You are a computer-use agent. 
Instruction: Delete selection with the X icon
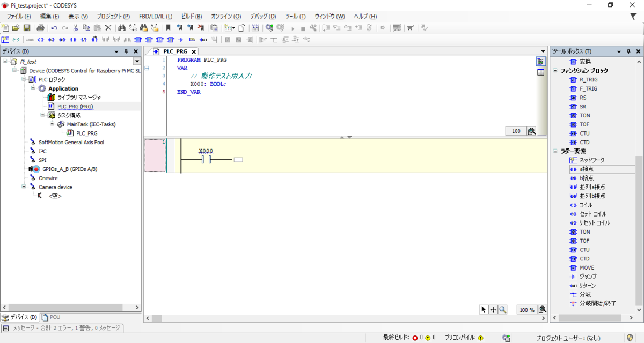pos(108,28)
